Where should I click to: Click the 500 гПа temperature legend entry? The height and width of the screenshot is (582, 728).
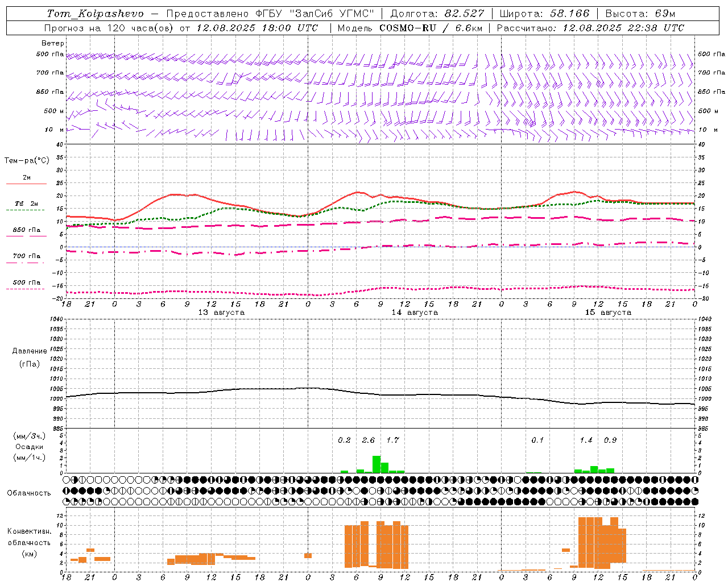pos(26,282)
